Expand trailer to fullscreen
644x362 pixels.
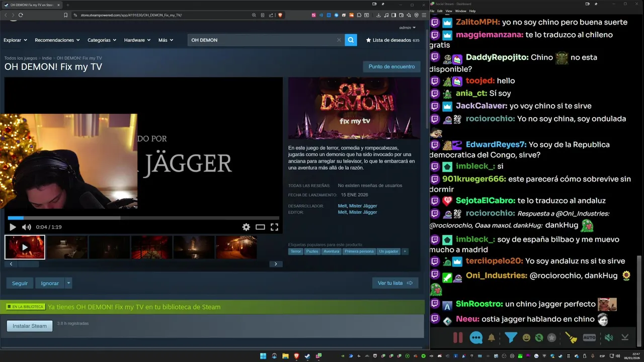(x=274, y=227)
